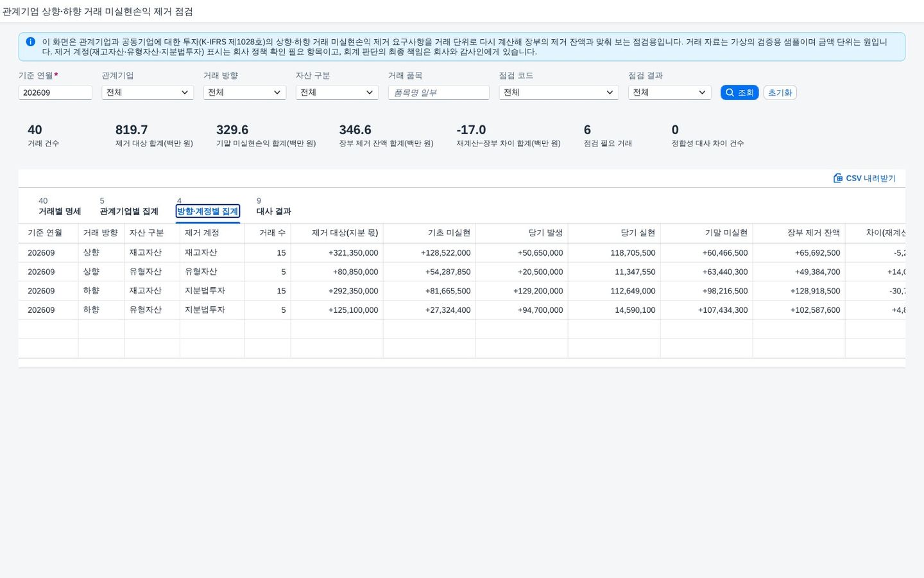Click the 당기 실현 column header
The width and height of the screenshot is (924, 578).
tap(614, 232)
